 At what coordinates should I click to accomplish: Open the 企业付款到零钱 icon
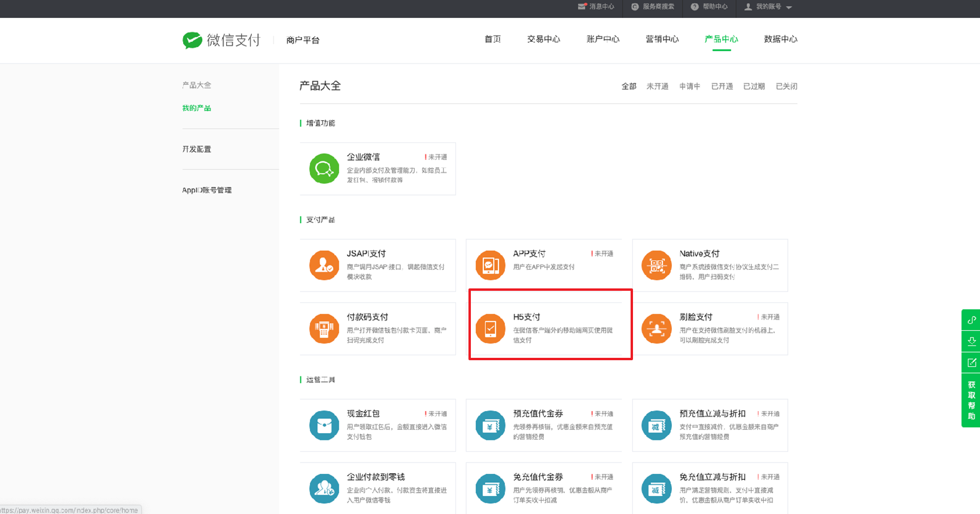pos(324,488)
